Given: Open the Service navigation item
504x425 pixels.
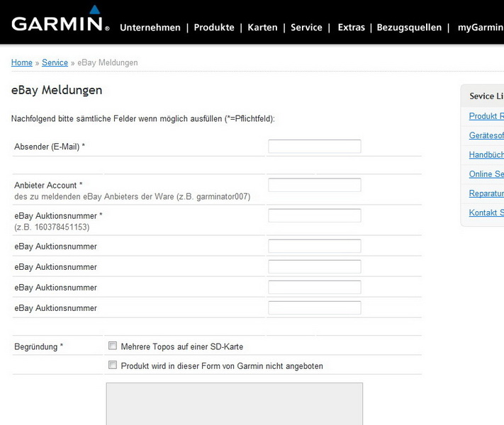Looking at the screenshot, I should pyautogui.click(x=306, y=28).
